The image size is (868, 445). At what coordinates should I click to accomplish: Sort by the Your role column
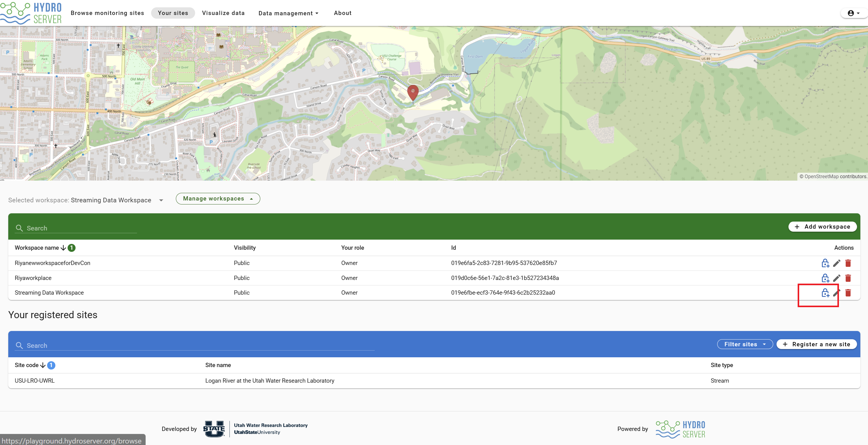[352, 248]
